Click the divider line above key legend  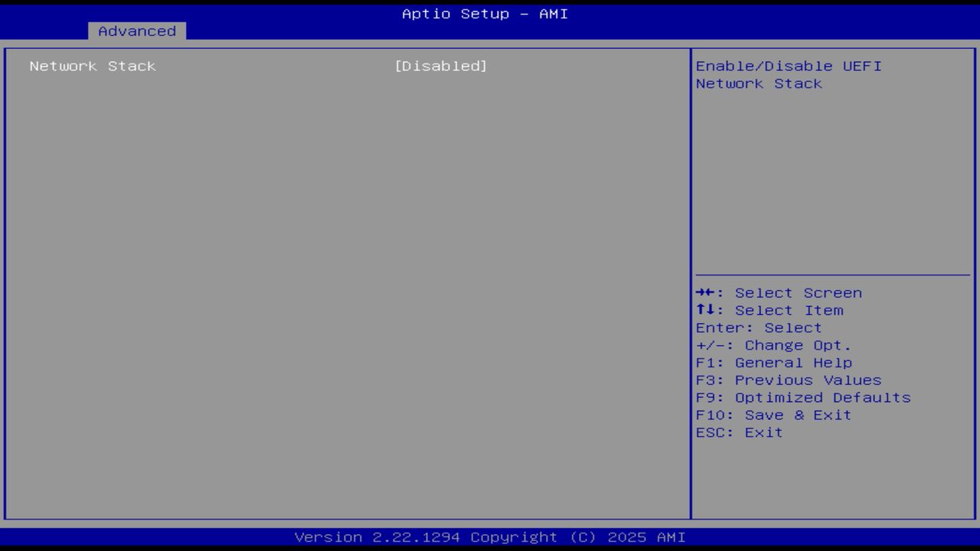click(833, 272)
